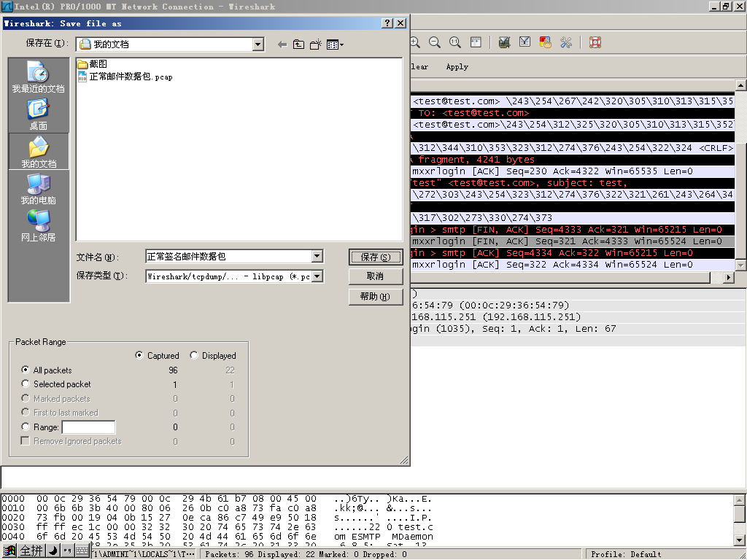Click the packet list scroll-up arrow
Screen dimensions: 747x560
(x=741, y=86)
